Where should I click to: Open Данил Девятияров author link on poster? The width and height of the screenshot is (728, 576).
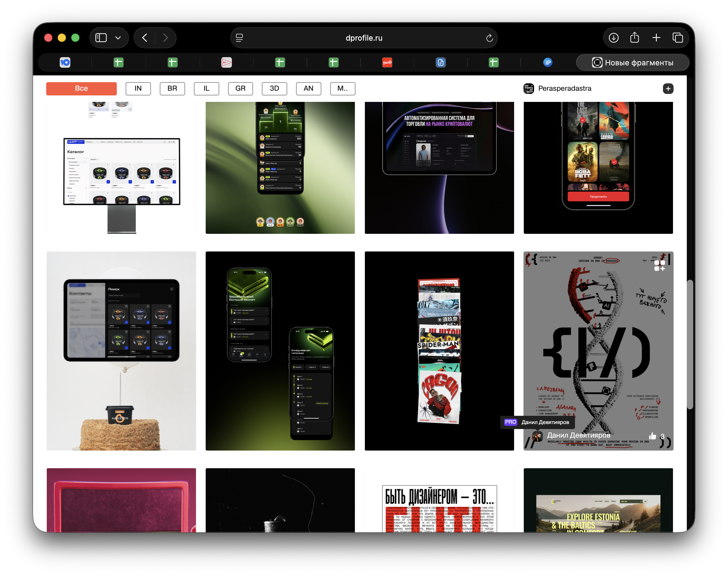pos(578,435)
